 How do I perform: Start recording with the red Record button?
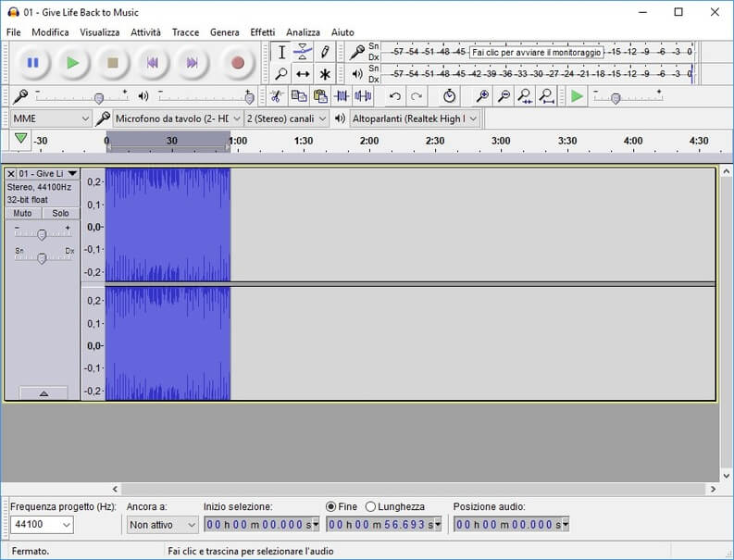(238, 63)
